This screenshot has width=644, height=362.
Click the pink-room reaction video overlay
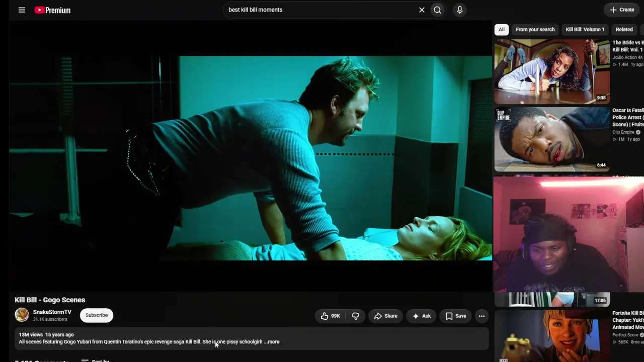[x=569, y=234]
